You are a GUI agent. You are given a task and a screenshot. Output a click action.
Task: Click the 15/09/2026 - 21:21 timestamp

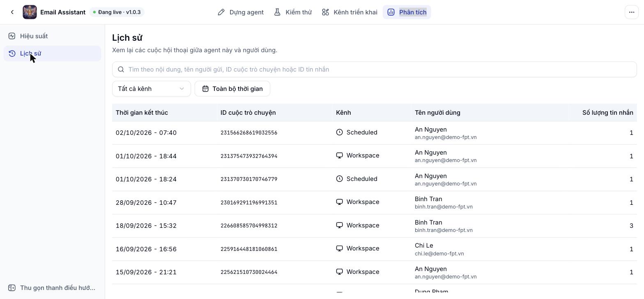pos(146,272)
